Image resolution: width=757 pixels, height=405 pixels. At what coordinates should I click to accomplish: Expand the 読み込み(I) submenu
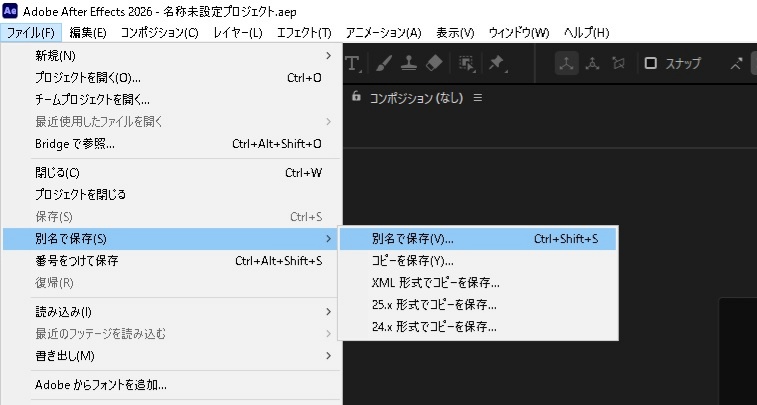(x=171, y=312)
